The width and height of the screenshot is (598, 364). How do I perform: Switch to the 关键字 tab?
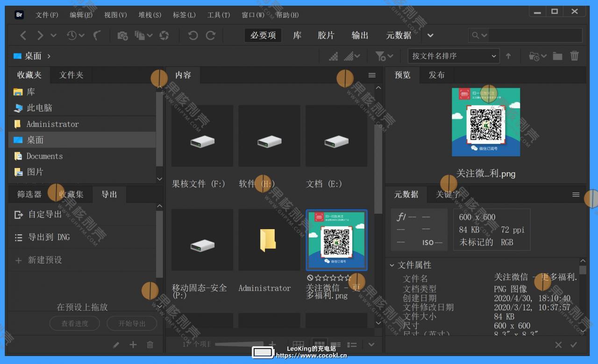click(448, 195)
